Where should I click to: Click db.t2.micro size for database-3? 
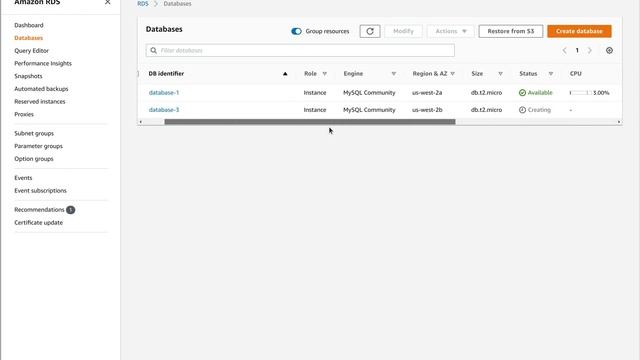pyautogui.click(x=486, y=110)
